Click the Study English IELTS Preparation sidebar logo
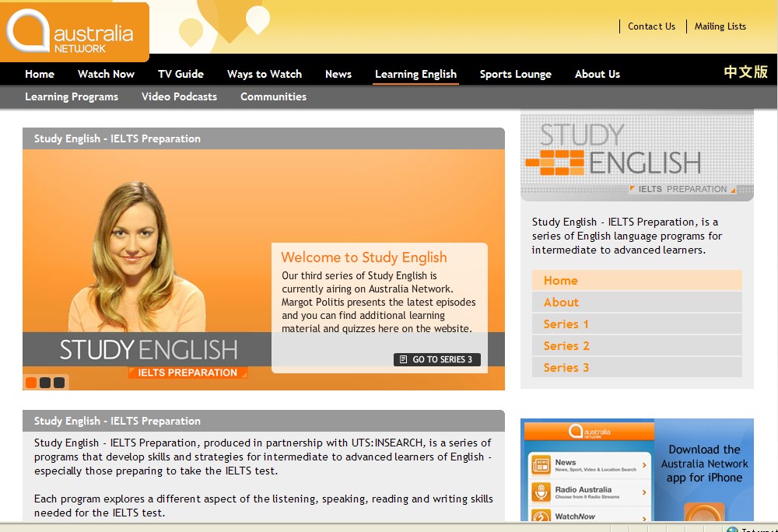Viewport: 778px width, 532px height. coord(637,156)
